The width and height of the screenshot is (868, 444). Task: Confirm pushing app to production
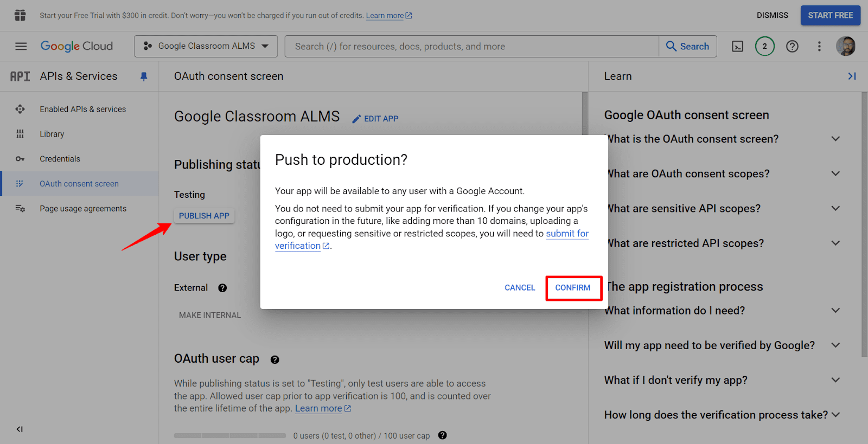click(573, 288)
